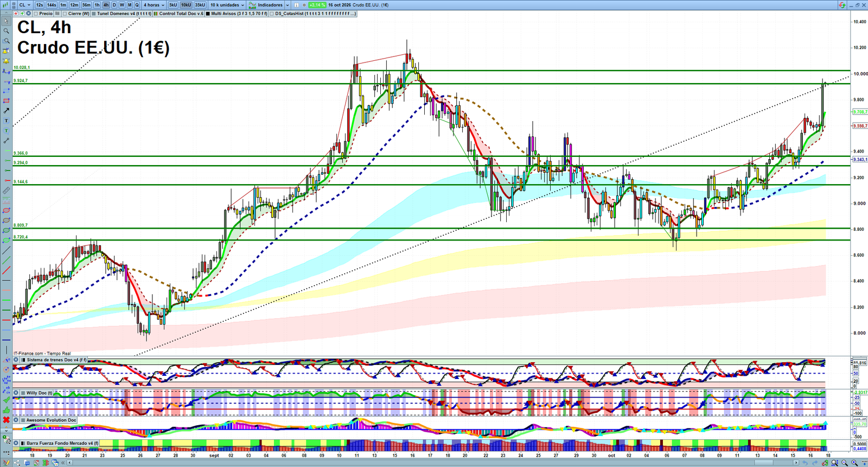Screen dimensions: 868x467
Task: Toggle Tunel Domenec v4 indicator visibility
Action: 94,14
